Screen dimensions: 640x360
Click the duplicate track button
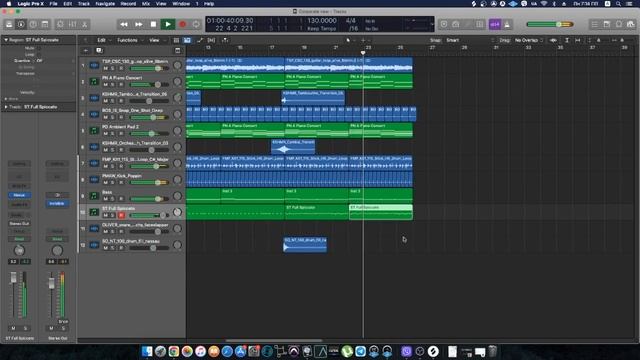(99, 51)
